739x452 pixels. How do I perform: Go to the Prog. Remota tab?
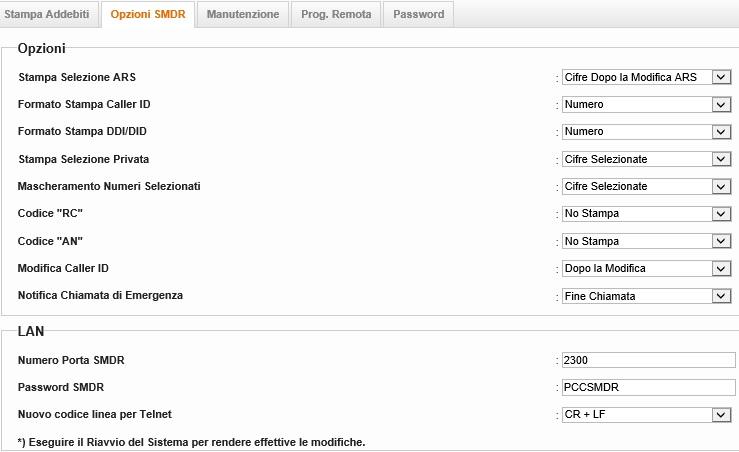337,15
